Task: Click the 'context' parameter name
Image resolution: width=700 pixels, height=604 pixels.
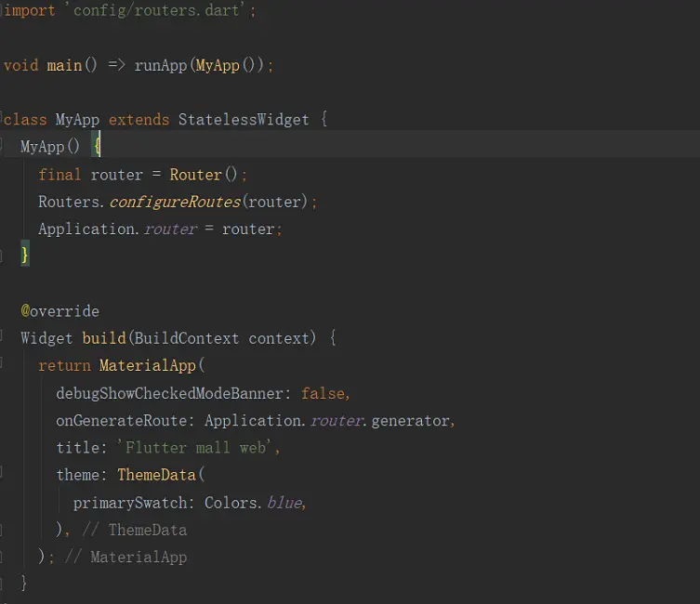Action: coord(279,338)
